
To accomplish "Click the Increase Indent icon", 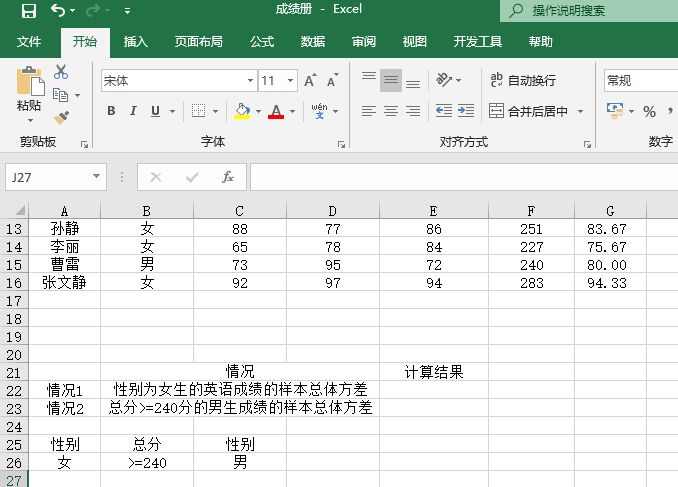I will [467, 111].
